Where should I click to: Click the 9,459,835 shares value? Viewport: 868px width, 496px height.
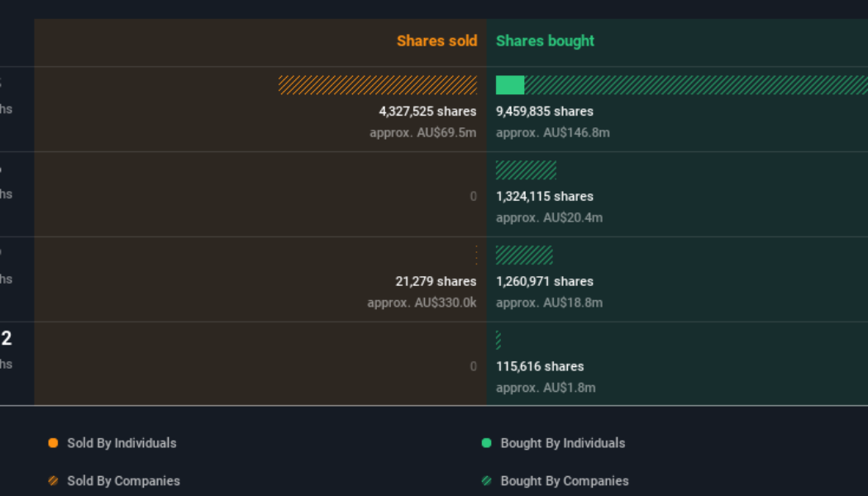[x=544, y=111]
